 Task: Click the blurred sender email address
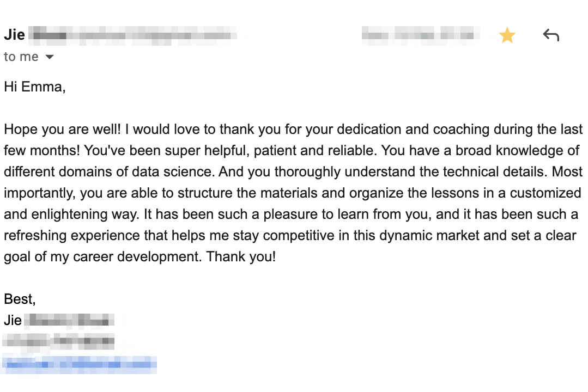pyautogui.click(x=134, y=36)
